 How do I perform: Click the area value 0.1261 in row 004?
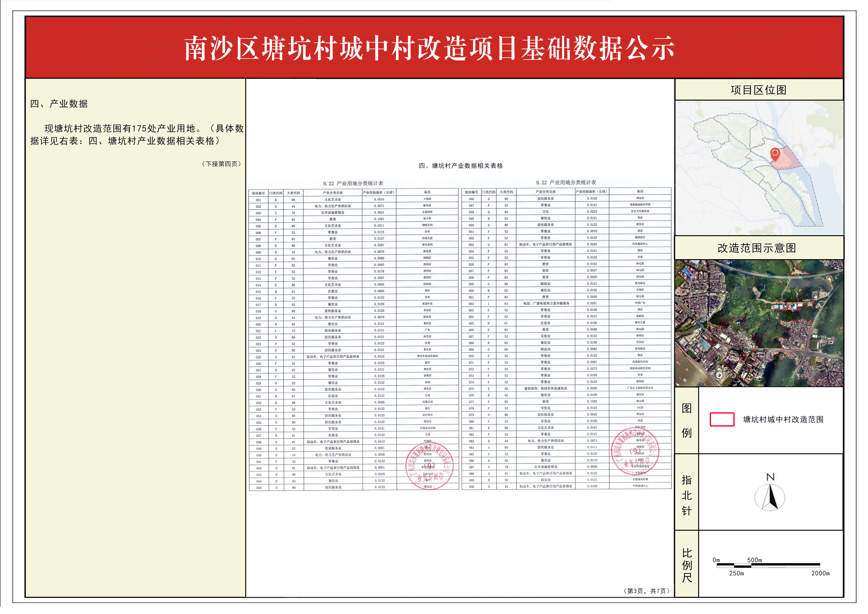379,219
